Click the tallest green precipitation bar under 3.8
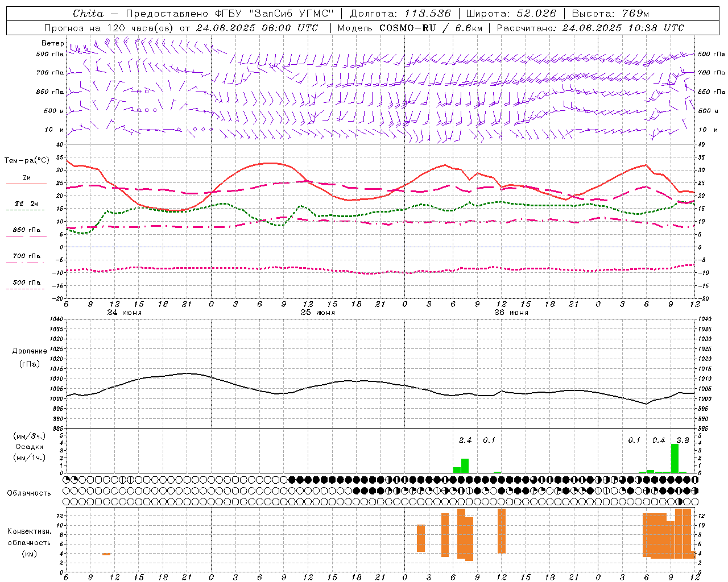 click(675, 458)
